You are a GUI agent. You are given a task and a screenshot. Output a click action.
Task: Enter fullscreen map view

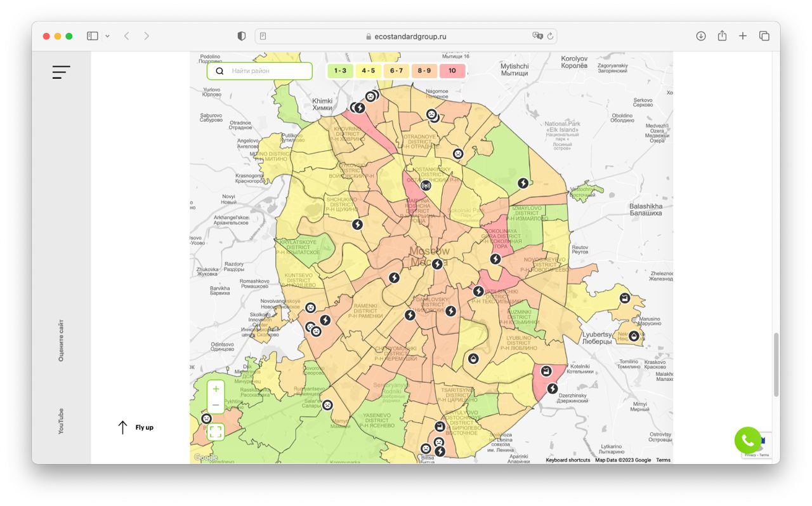pos(216,432)
